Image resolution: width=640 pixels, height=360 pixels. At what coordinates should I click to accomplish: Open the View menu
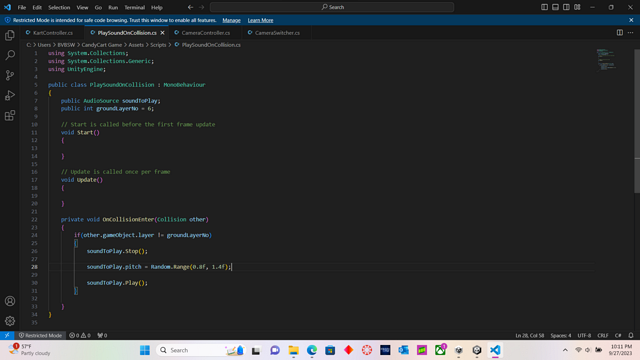[x=82, y=7]
